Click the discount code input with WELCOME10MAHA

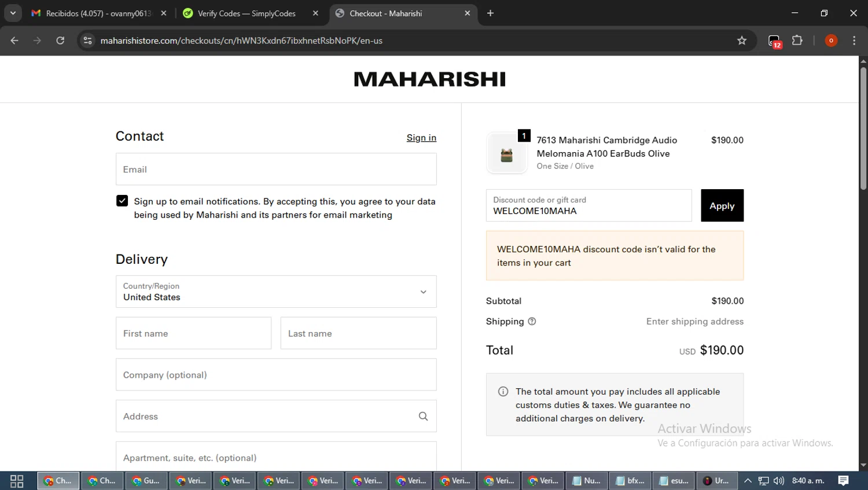coord(589,205)
